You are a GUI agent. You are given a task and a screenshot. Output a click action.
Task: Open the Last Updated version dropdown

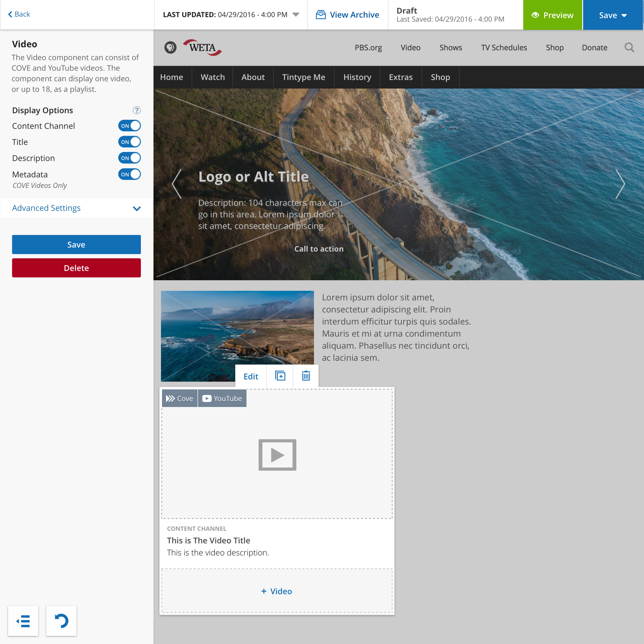[296, 15]
